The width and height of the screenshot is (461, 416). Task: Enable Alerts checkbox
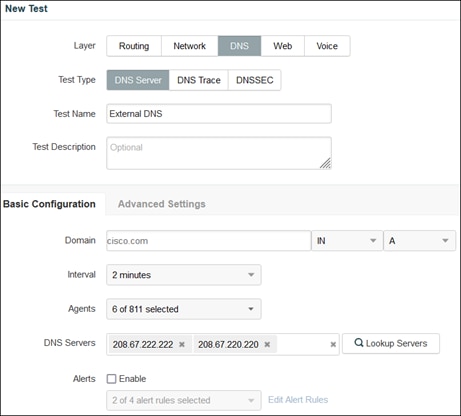[111, 379]
